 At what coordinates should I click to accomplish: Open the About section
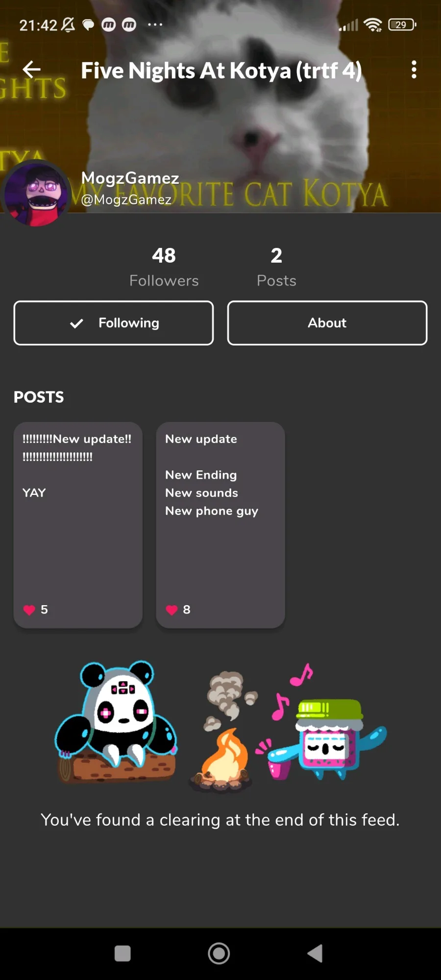[x=327, y=323]
